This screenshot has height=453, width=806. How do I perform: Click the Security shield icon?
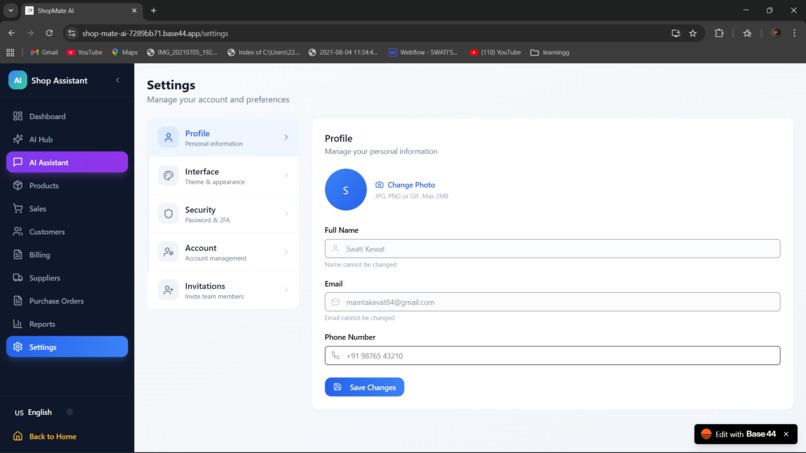tap(168, 213)
